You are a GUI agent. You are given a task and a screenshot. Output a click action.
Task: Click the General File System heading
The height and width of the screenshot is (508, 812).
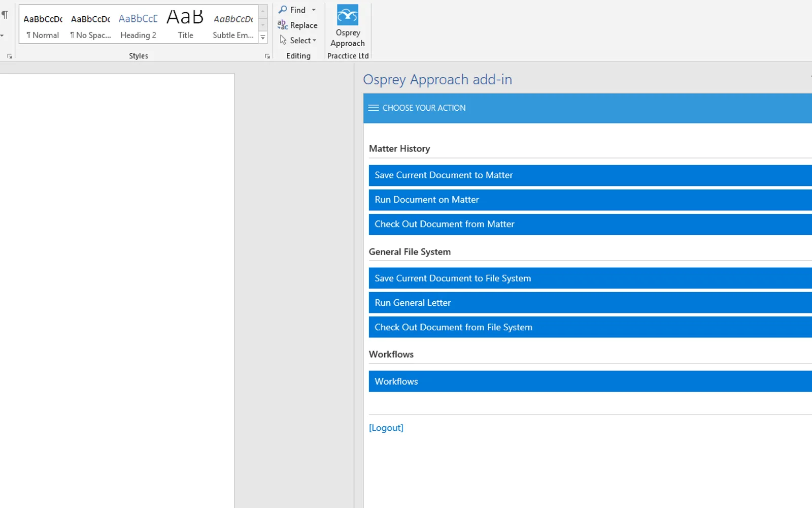410,251
